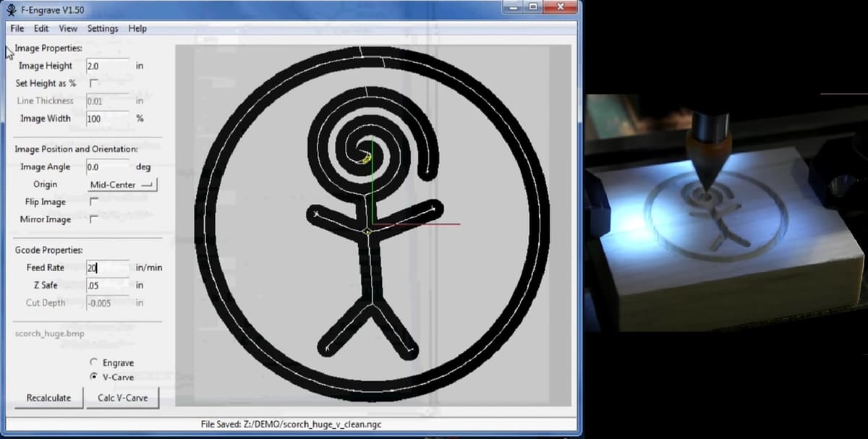Close the F-Engrave window

coord(560,8)
